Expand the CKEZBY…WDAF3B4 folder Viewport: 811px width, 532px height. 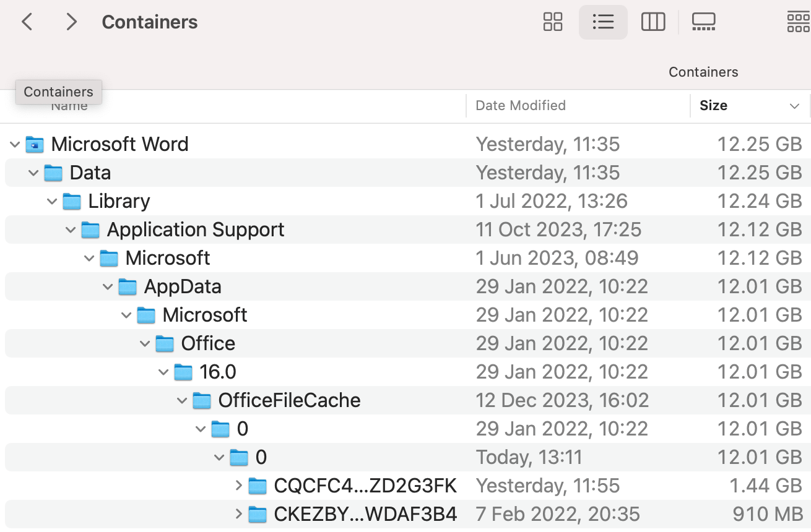238,515
